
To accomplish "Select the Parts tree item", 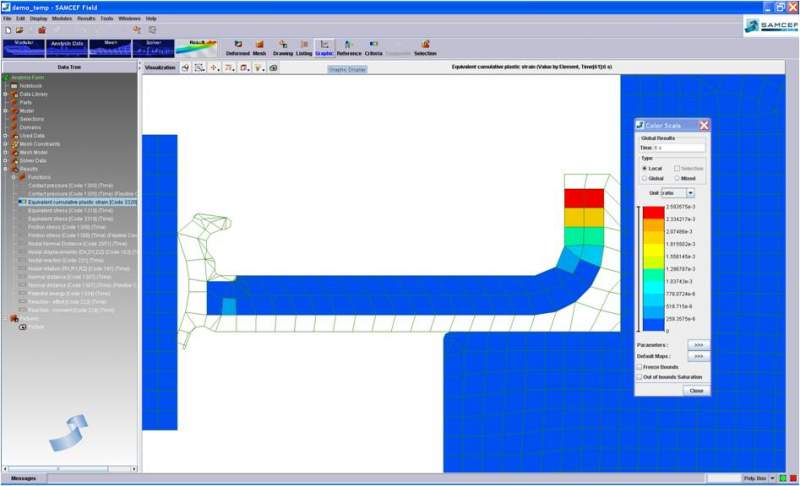I will point(26,103).
